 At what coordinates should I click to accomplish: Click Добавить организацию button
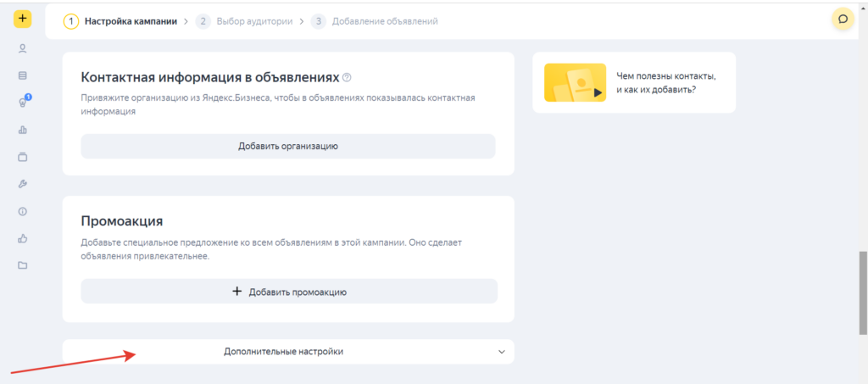pos(287,146)
